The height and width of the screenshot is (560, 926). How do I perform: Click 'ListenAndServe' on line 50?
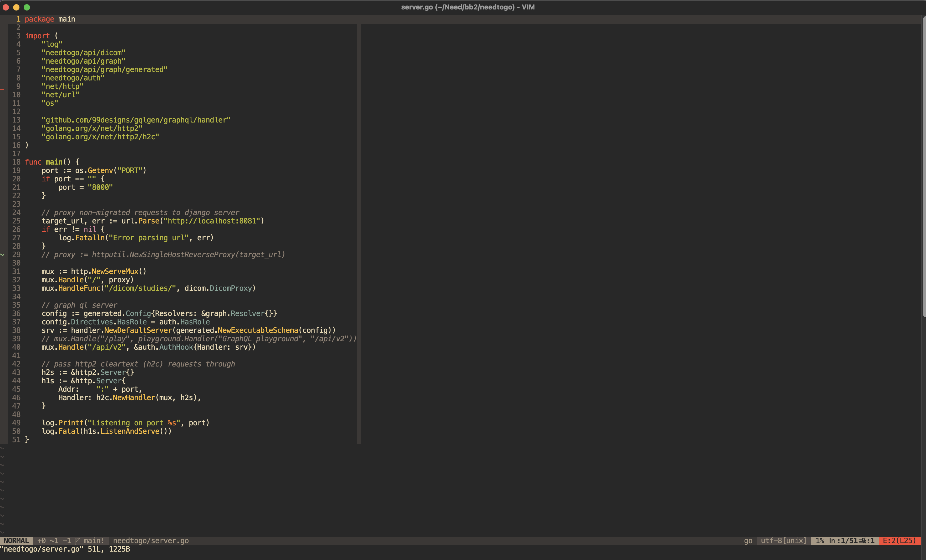click(130, 431)
